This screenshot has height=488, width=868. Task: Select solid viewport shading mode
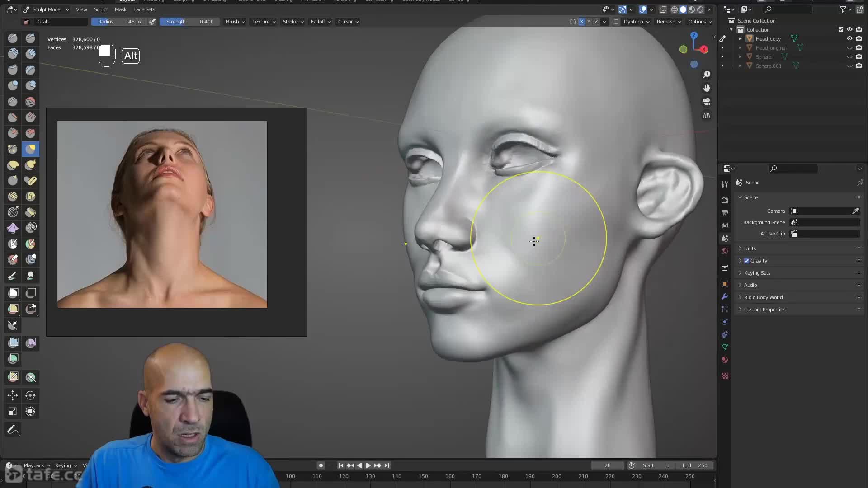(x=683, y=9)
